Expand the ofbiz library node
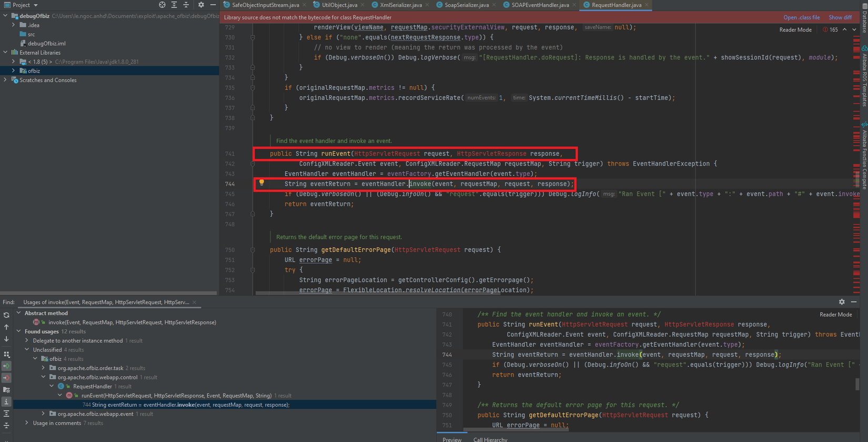Screen dimensions: 868x442 tap(14, 71)
